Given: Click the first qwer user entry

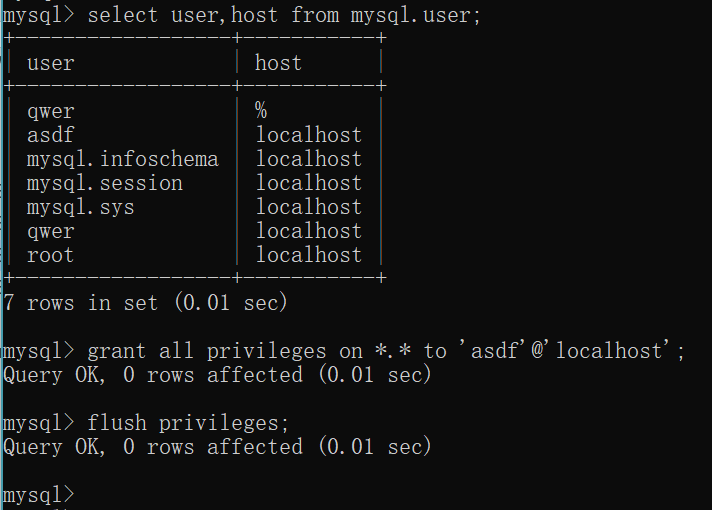Looking at the screenshot, I should (50, 112).
